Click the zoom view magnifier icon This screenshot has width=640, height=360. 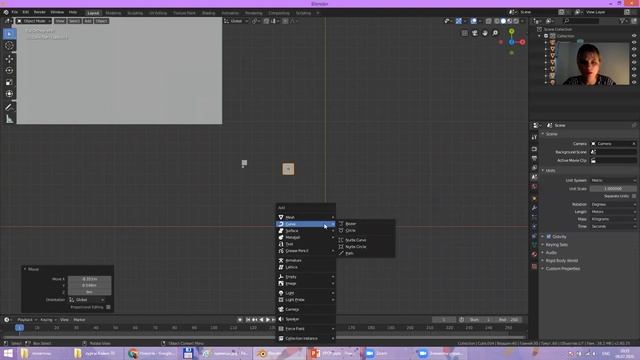495,33
